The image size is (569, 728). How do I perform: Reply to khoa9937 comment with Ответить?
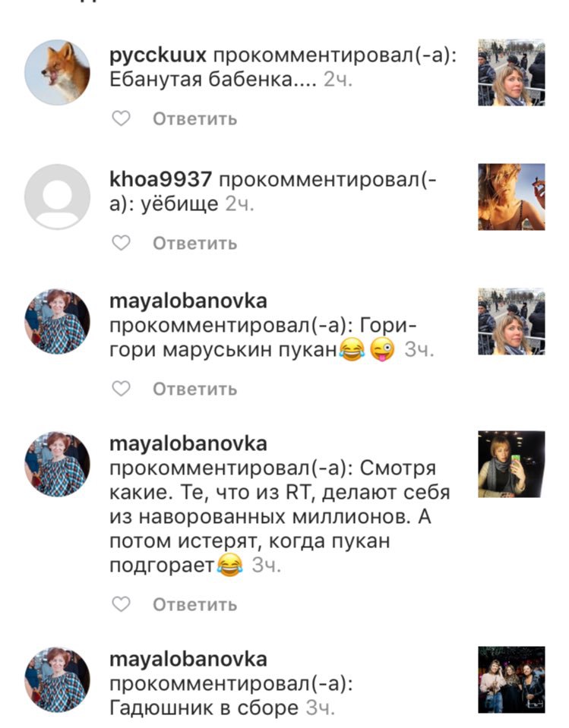195,243
